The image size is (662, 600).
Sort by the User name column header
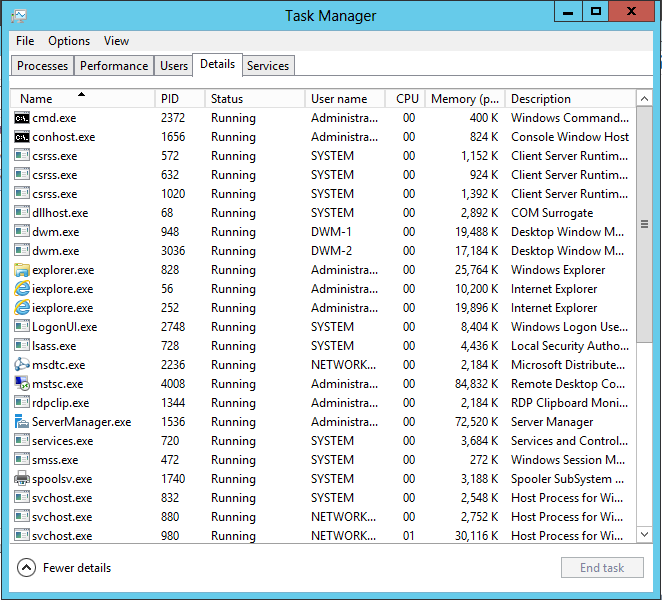[345, 99]
